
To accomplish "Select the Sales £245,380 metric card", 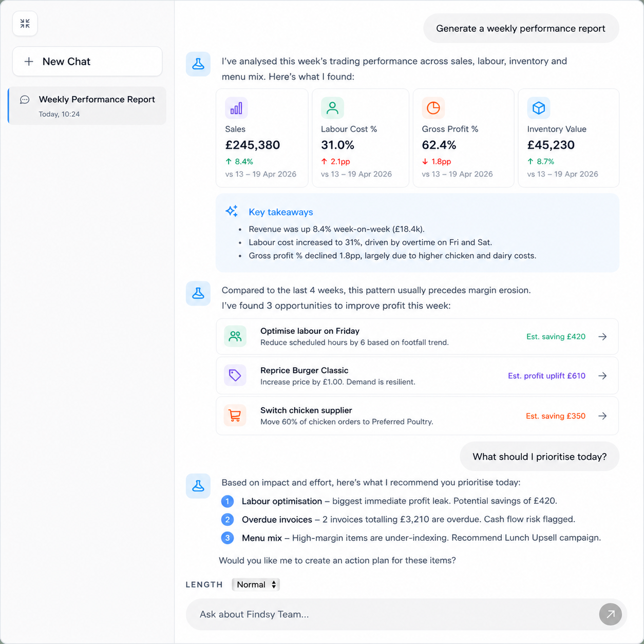I will point(262,138).
